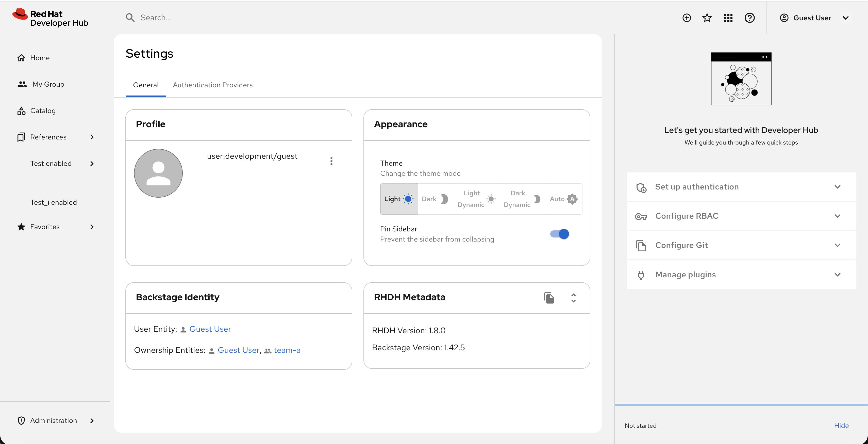Hide the quickstart panel

(841, 425)
